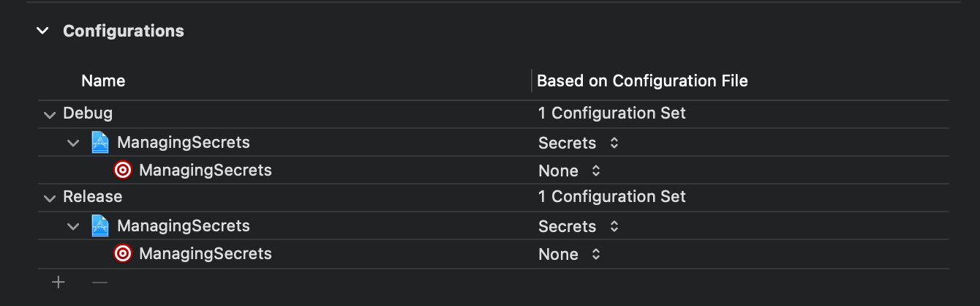
Task: Click the ManagingSecrets target icon under Debug
Action: pos(123,171)
